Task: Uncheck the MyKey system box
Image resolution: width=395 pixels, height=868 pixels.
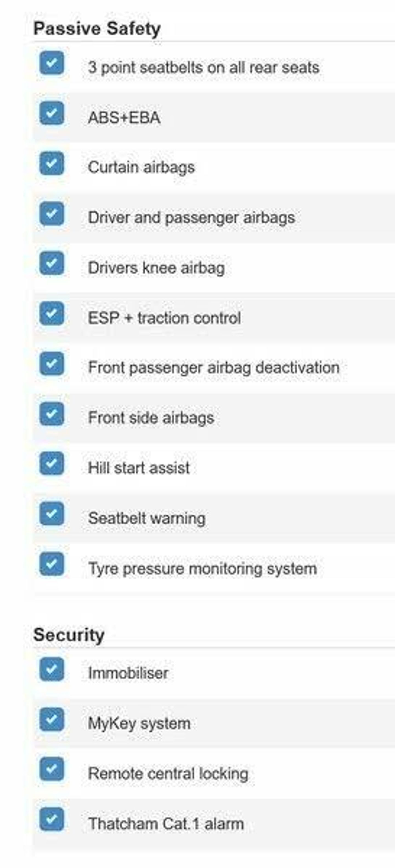Action: point(52,719)
